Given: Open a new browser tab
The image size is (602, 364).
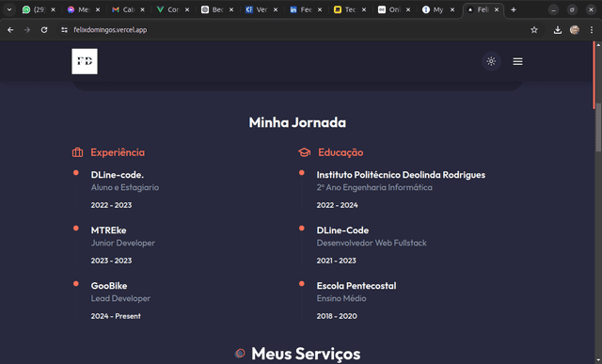Looking at the screenshot, I should point(514,9).
